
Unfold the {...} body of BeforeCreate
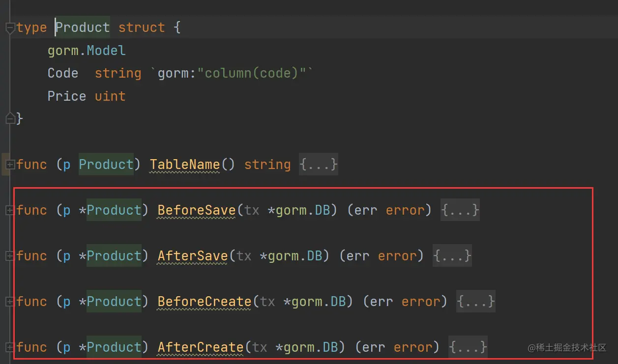click(x=475, y=302)
